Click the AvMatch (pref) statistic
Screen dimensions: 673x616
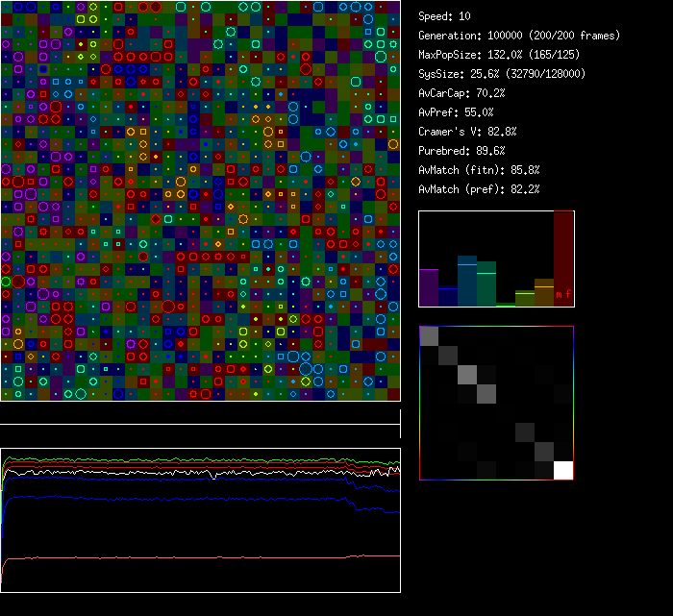coord(479,189)
